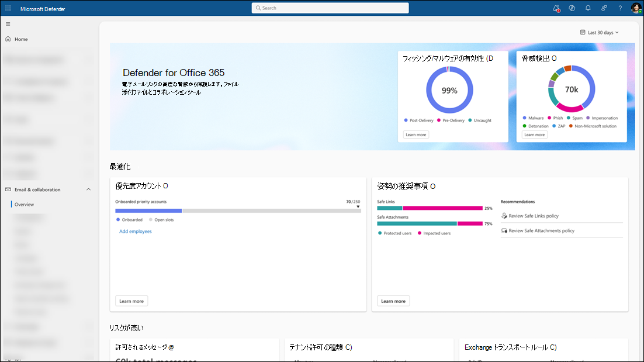The width and height of the screenshot is (644, 362).
Task: Click Learn more under threat detection chart
Action: (x=534, y=135)
